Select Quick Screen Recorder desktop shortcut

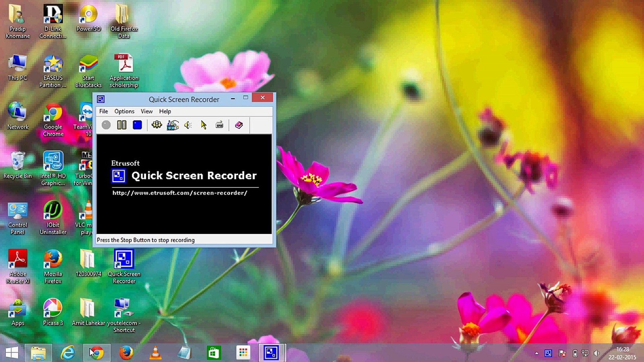pos(124,266)
